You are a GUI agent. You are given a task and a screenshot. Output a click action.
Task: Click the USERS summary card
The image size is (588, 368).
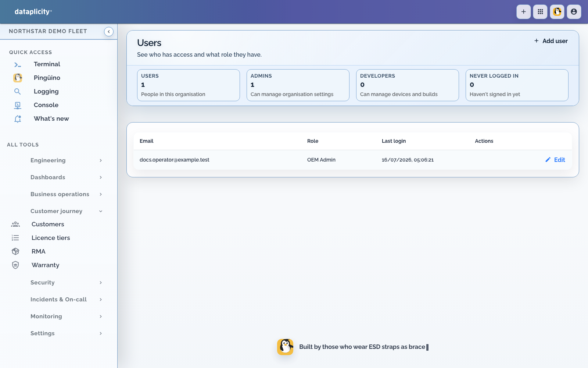189,85
